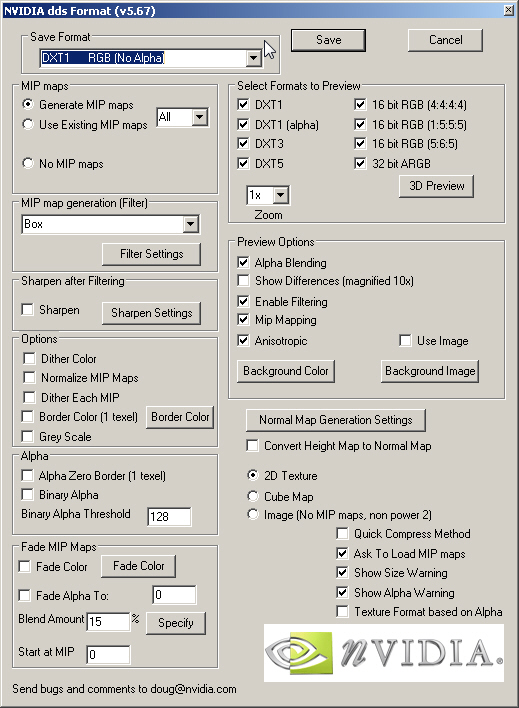Check Convert Height Map to Normal Map
Screen dimensions: 519x708
point(252,446)
